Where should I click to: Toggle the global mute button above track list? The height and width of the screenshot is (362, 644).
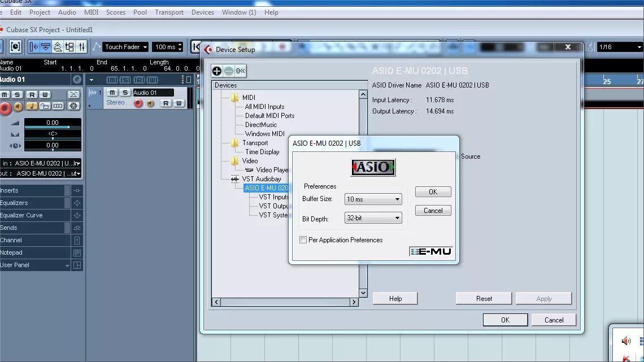[x=112, y=80]
